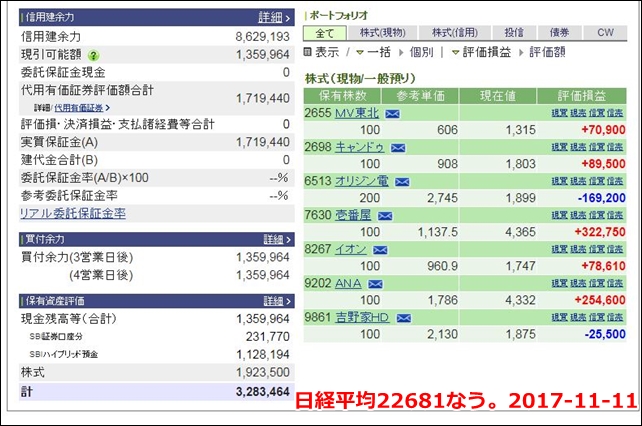This screenshot has width=642, height=426.
Task: Click 現売 in the オリジン電 row
Action: click(578, 181)
